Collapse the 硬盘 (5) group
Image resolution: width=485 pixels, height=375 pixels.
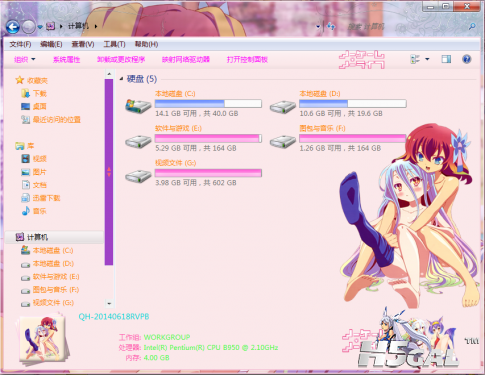pos(121,79)
